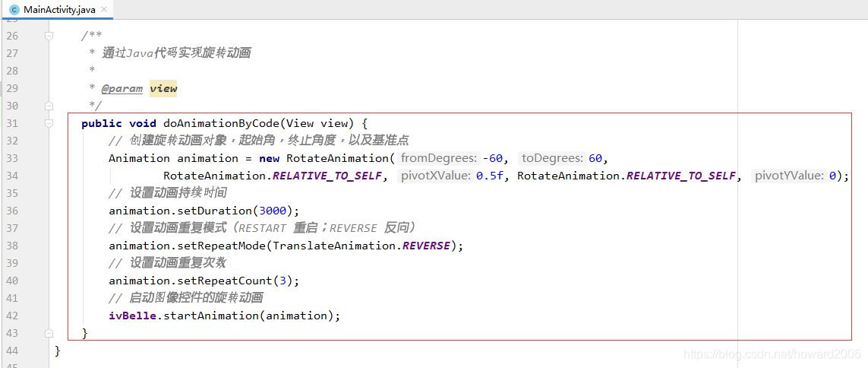Viewport: 868px width, 368px height.
Task: Click line number 38 in the gutter
Action: pos(12,246)
